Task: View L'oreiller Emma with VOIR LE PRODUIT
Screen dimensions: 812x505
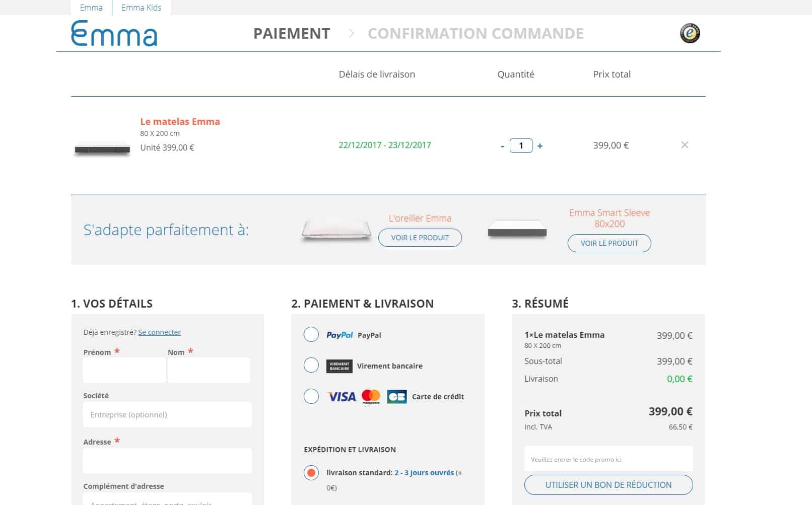Action: 420,238
